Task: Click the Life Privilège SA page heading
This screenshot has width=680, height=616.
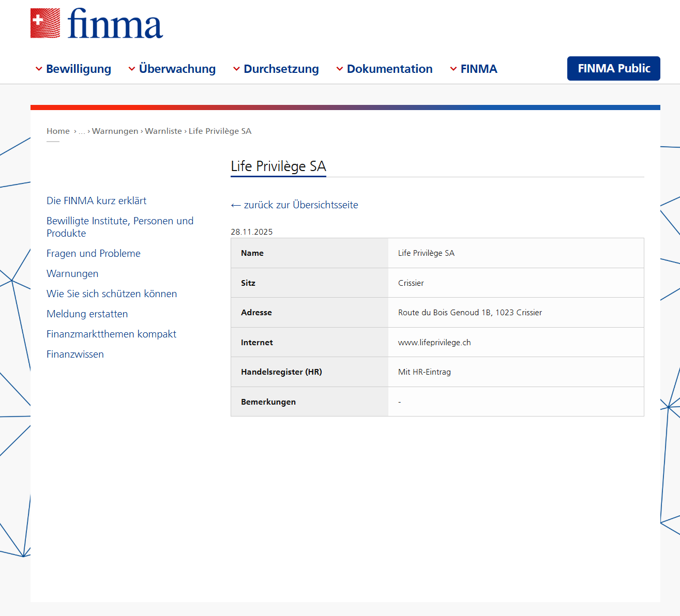Action: (278, 166)
